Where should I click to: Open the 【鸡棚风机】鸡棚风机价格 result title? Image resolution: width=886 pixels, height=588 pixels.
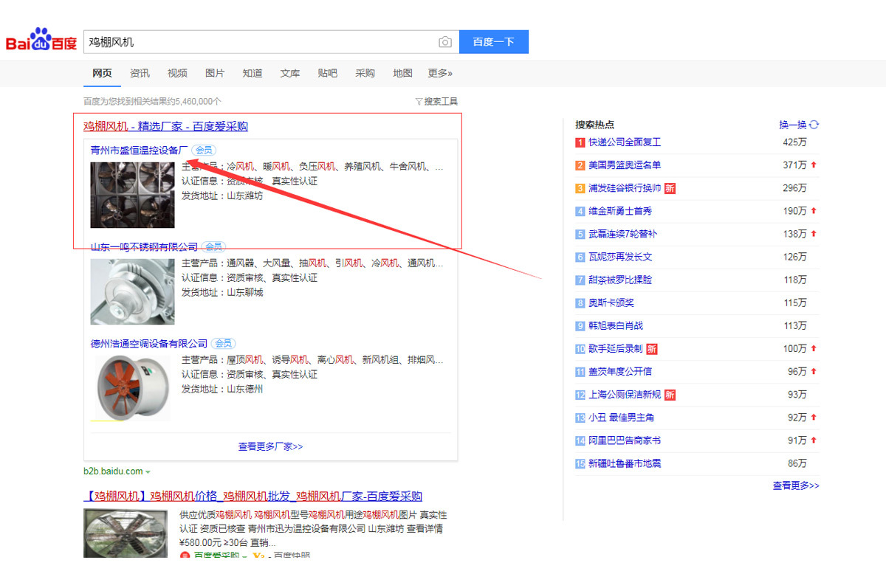(x=253, y=496)
